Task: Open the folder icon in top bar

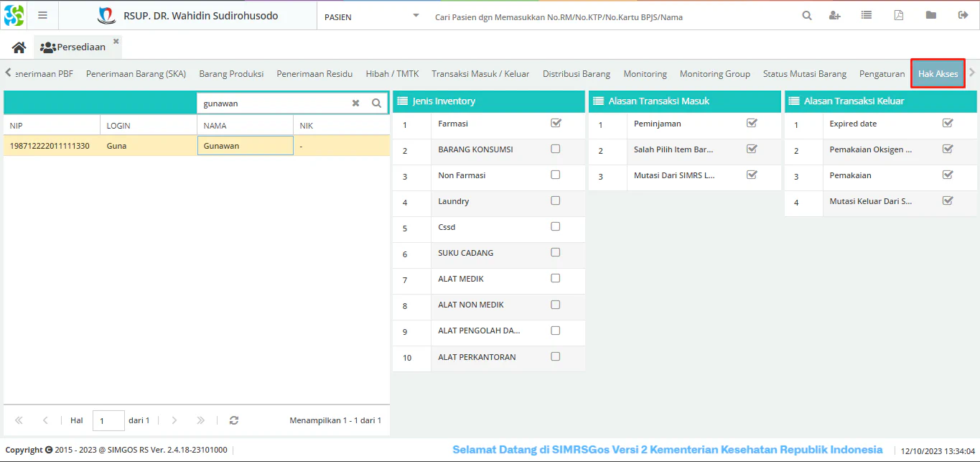Action: point(931,15)
